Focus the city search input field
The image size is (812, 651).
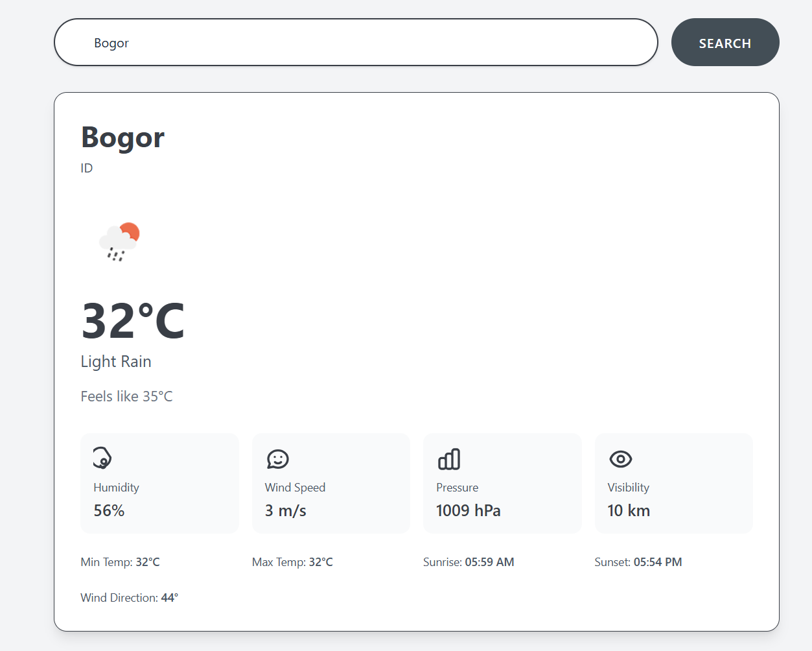[x=355, y=43]
